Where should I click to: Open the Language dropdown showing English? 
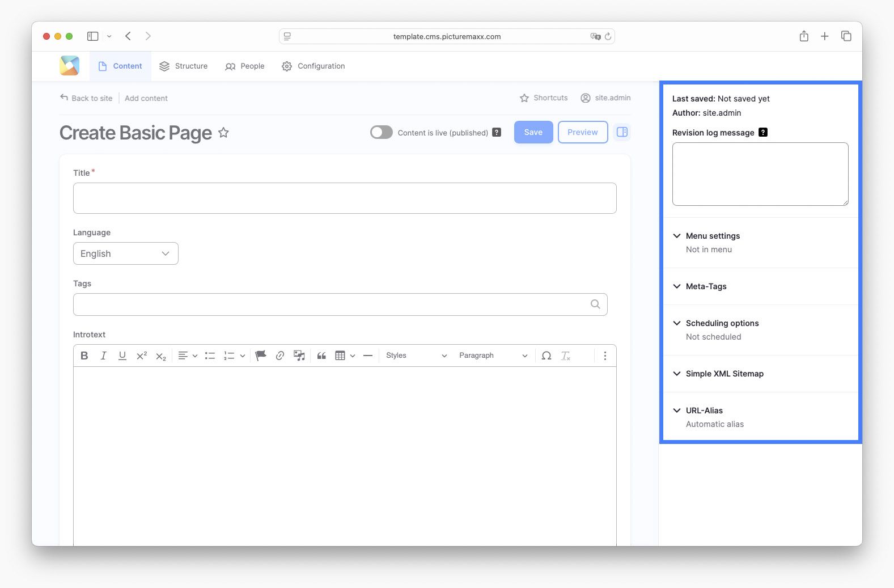click(x=125, y=253)
